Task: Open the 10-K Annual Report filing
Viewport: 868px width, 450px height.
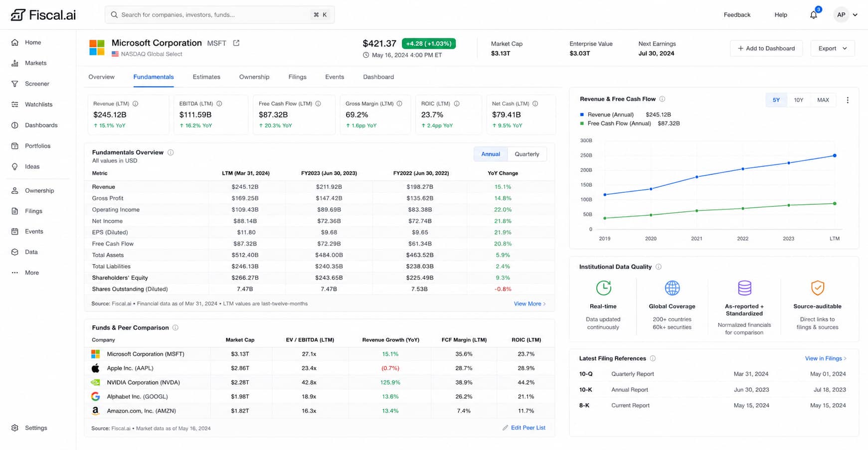Action: [712, 390]
